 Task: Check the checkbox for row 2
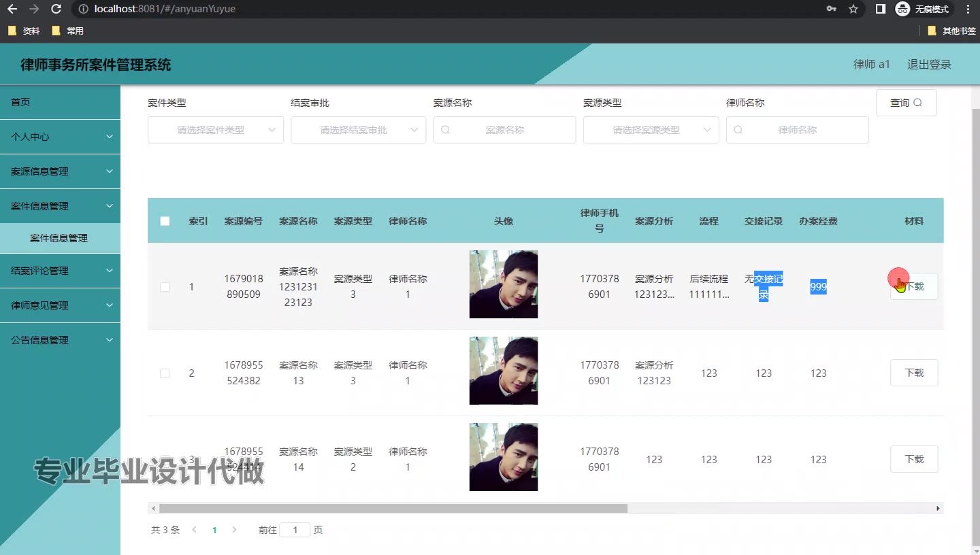click(165, 373)
